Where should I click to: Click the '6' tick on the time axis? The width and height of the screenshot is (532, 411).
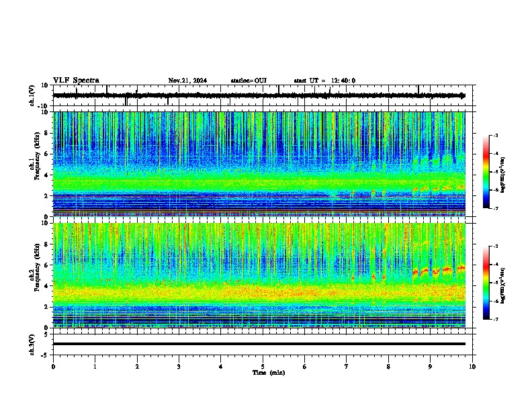point(305,367)
